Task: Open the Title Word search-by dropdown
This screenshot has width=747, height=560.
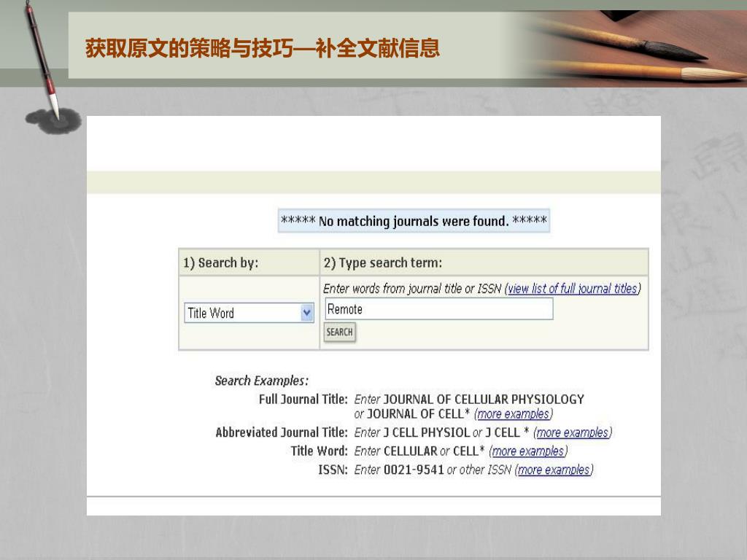Action: [x=249, y=313]
